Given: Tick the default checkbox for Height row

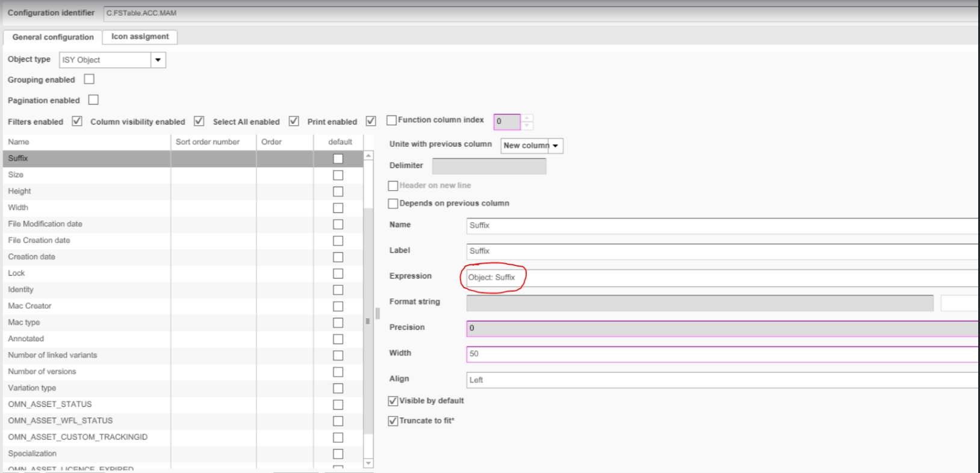Looking at the screenshot, I should coord(338,191).
